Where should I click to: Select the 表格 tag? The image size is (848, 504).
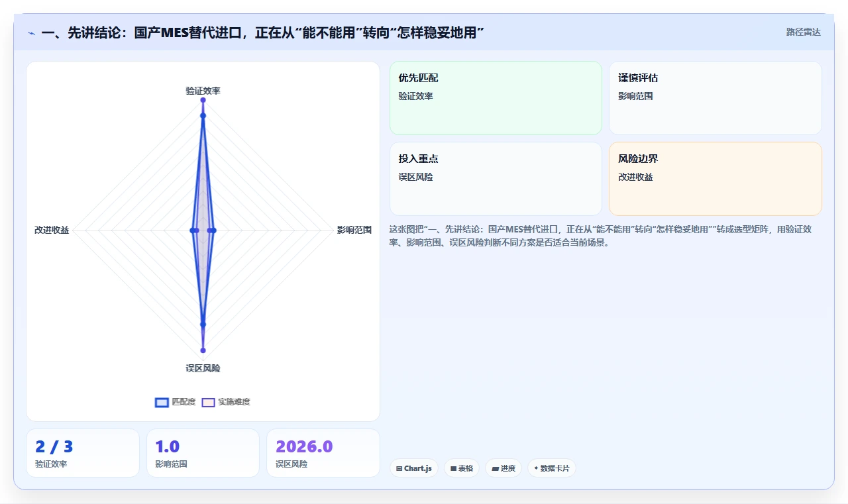point(462,468)
